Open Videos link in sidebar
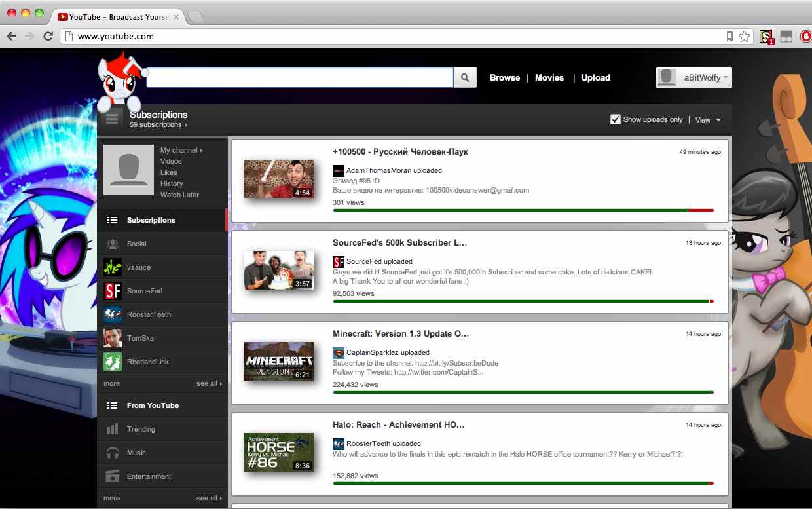The height and width of the screenshot is (509, 812). click(171, 161)
